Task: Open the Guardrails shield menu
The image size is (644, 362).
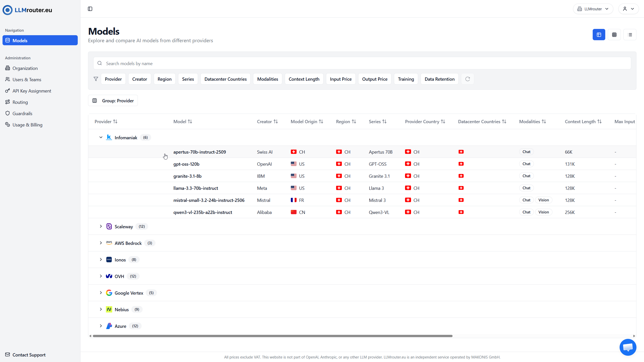Action: [22, 113]
